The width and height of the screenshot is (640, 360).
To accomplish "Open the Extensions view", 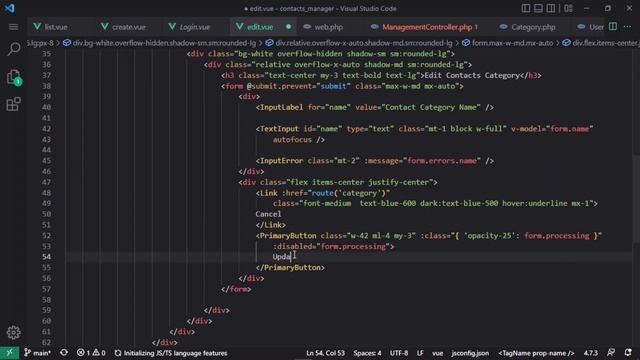I will click(13, 104).
